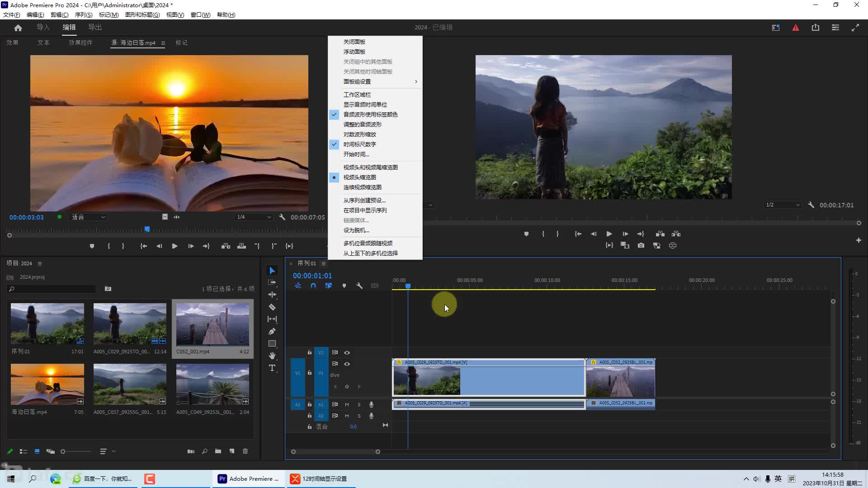Viewport: 868px width, 488px height.
Task: Toggle insert sequences as nests
Action: coord(298,286)
